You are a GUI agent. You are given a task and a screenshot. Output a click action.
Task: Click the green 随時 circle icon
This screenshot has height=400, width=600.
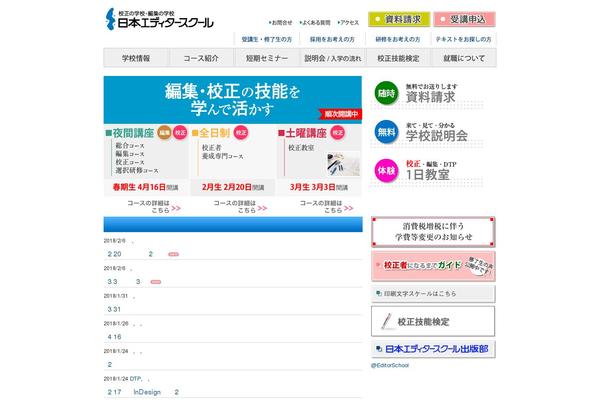pos(386,93)
